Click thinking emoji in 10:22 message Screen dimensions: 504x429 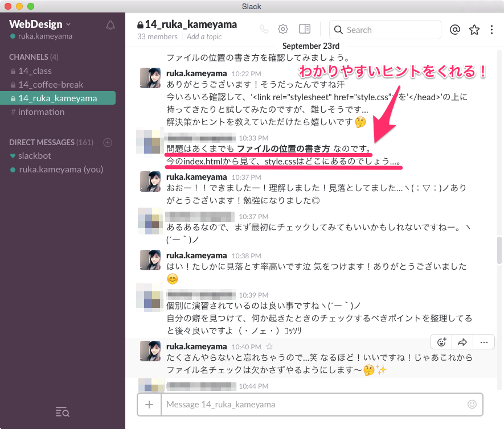(x=360, y=122)
